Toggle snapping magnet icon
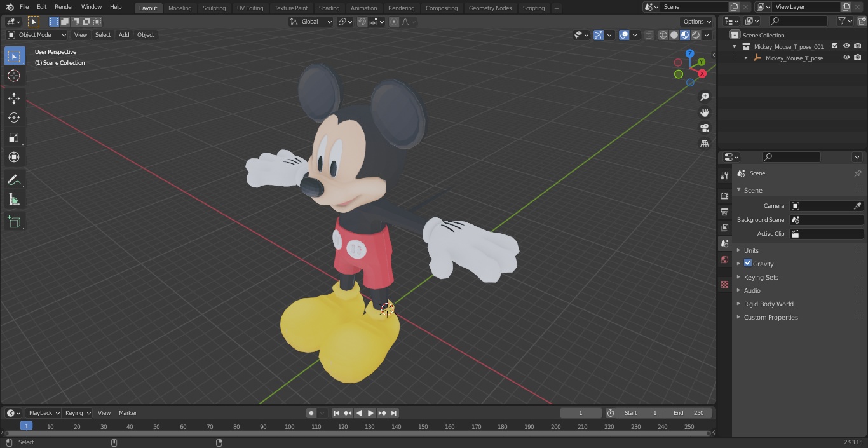The height and width of the screenshot is (448, 868). pyautogui.click(x=362, y=22)
